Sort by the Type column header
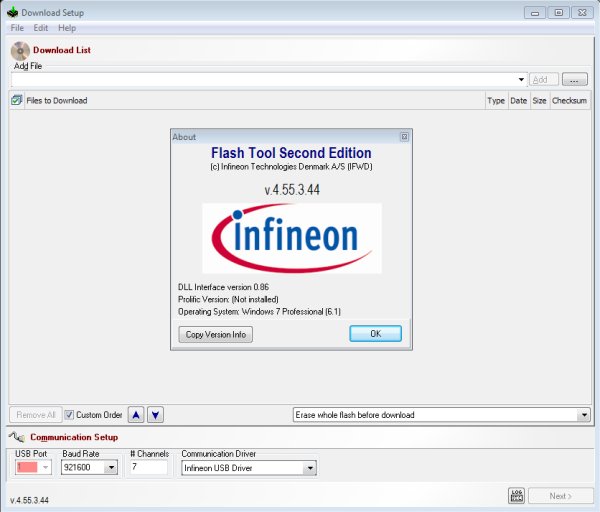The image size is (600, 512). (496, 101)
